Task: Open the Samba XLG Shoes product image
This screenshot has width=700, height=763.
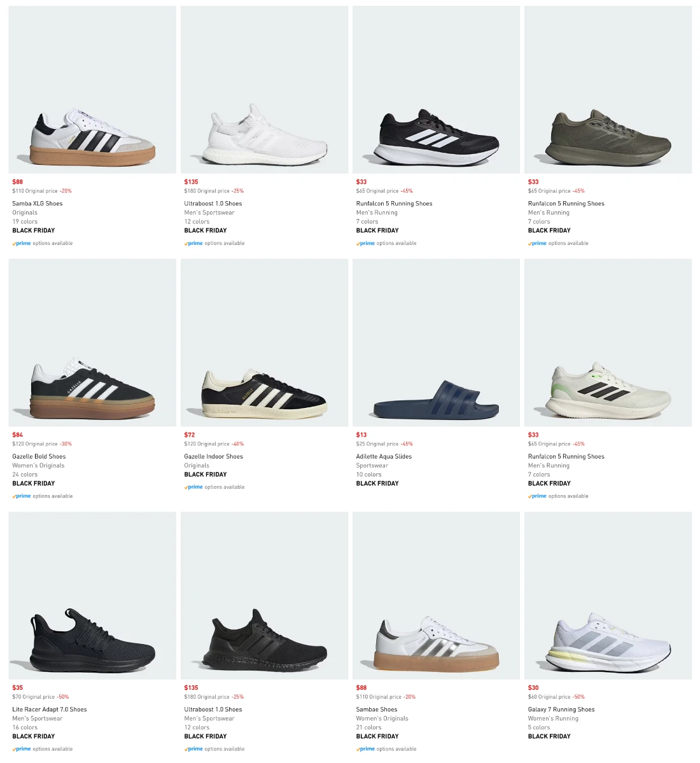Action: 92,90
